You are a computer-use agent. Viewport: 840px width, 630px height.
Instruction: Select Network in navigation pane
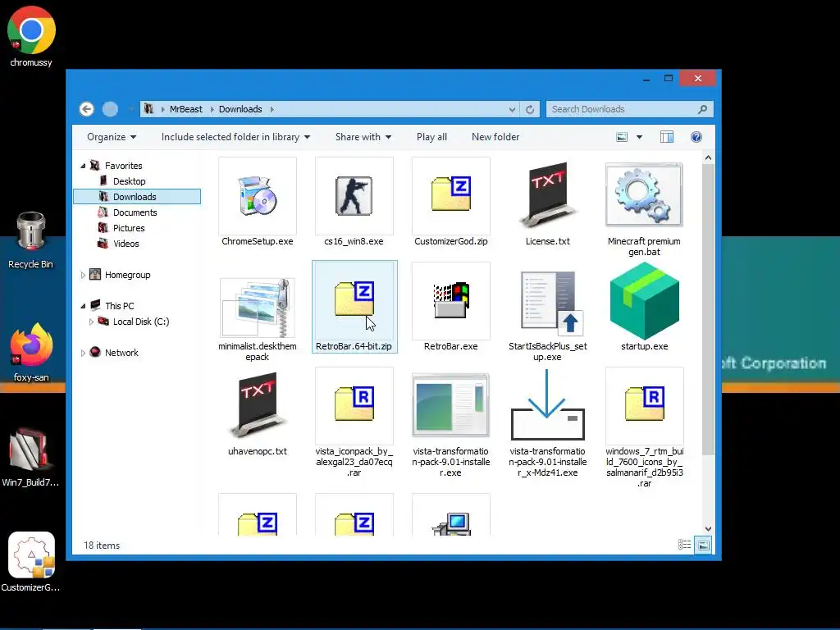(x=121, y=353)
